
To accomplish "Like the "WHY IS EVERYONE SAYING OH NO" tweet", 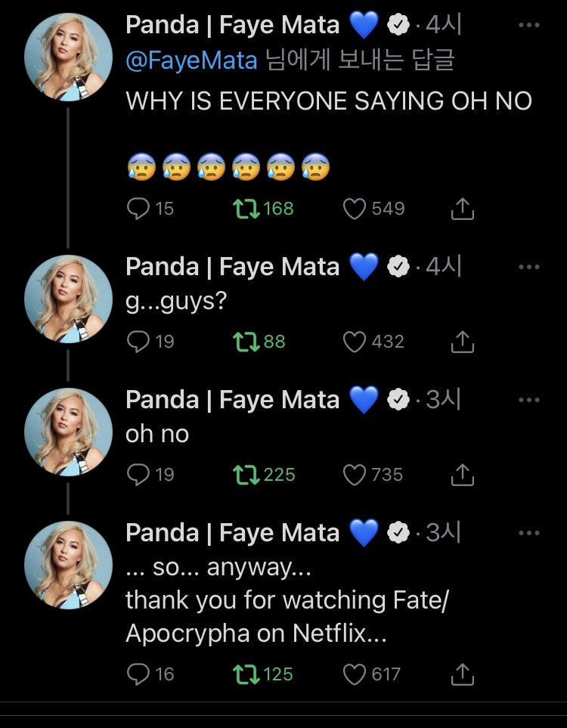I will coord(355,209).
